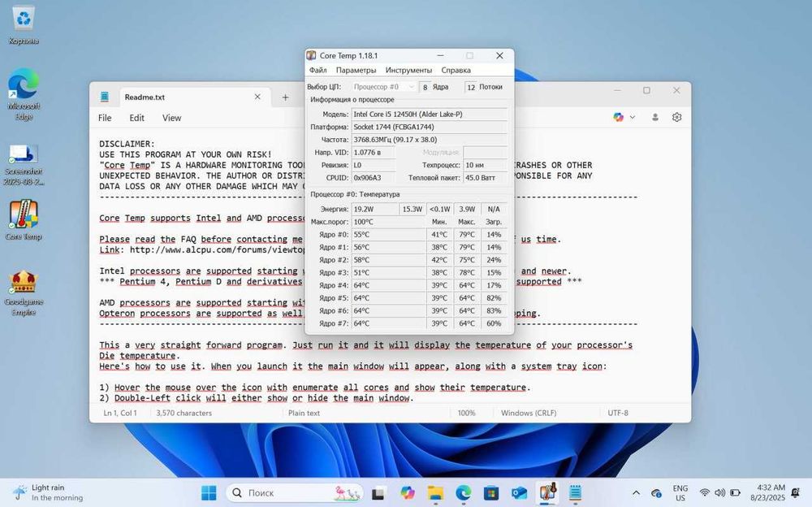Click the battery tray icon

[735, 492]
